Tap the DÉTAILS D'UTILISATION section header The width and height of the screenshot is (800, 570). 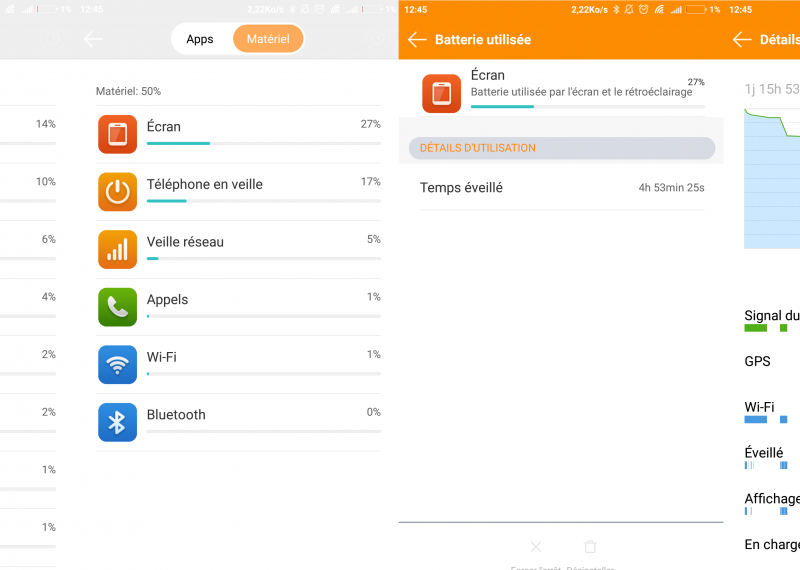click(x=562, y=148)
